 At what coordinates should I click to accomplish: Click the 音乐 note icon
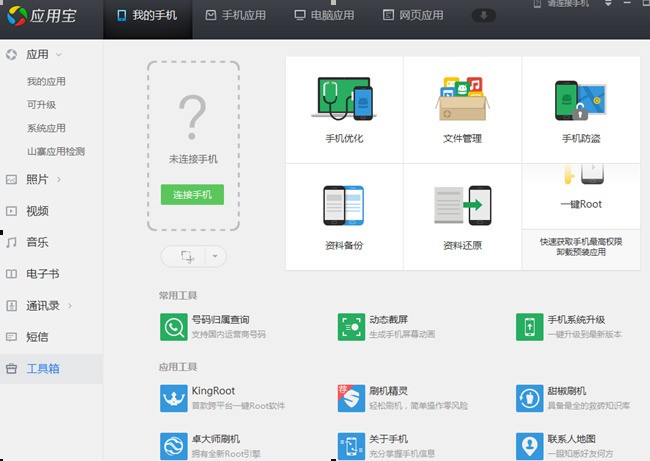(x=12, y=242)
